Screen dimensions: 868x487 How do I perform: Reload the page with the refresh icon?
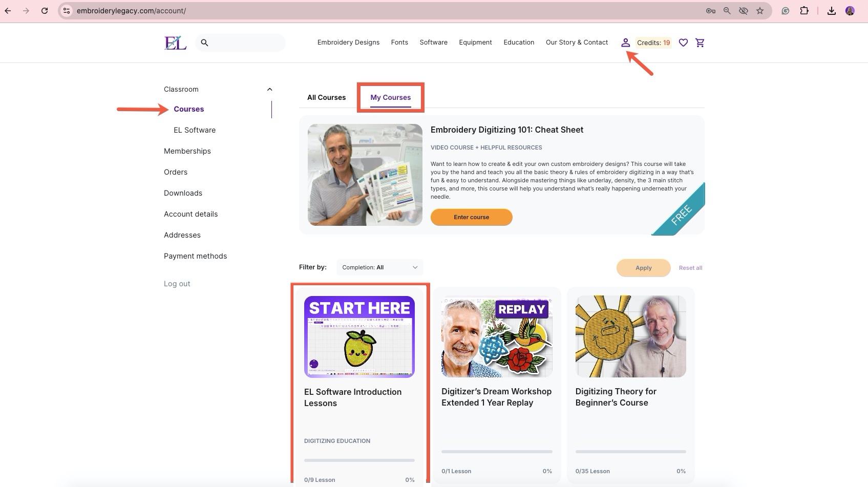click(x=45, y=10)
